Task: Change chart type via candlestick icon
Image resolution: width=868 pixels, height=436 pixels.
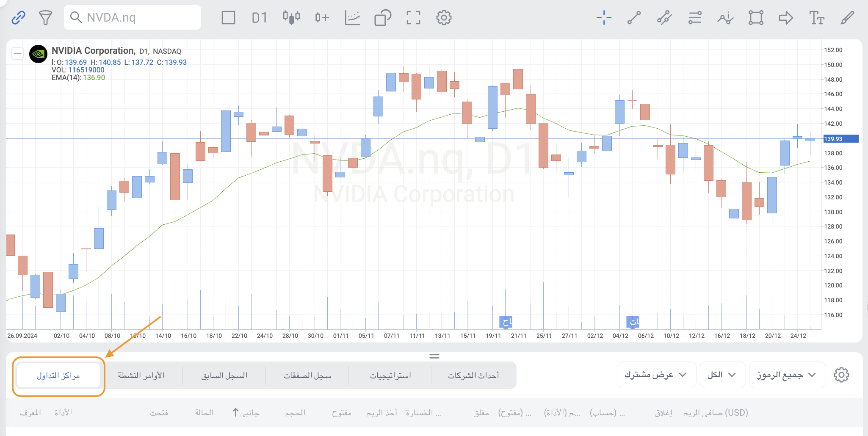Action: (x=291, y=17)
